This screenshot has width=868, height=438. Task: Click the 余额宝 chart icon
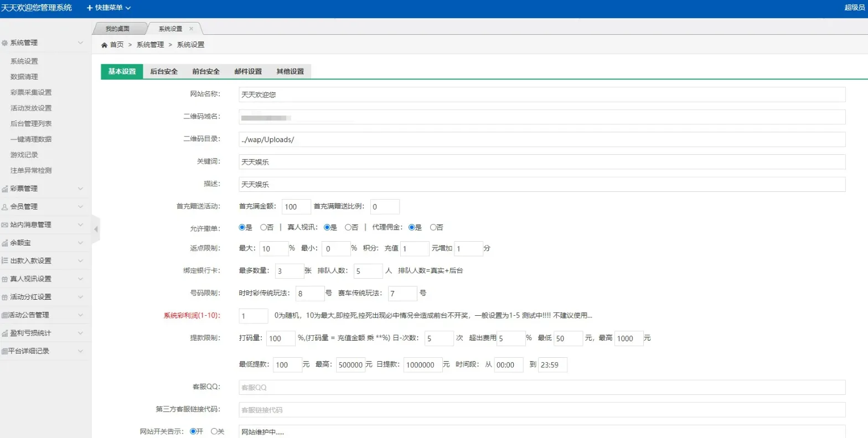click(5, 243)
